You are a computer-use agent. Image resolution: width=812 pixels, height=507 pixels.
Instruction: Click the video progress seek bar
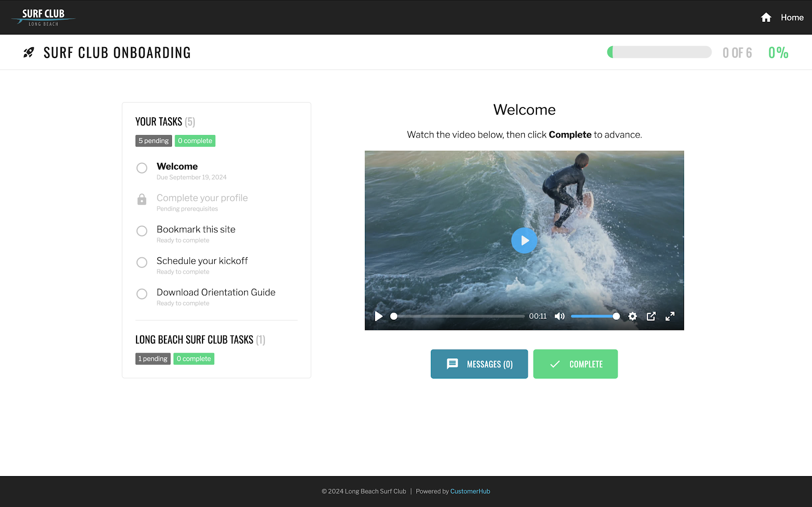pos(459,316)
